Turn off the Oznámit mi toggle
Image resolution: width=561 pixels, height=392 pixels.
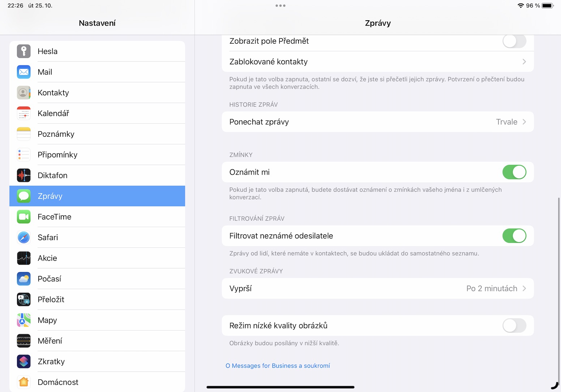[x=514, y=172]
